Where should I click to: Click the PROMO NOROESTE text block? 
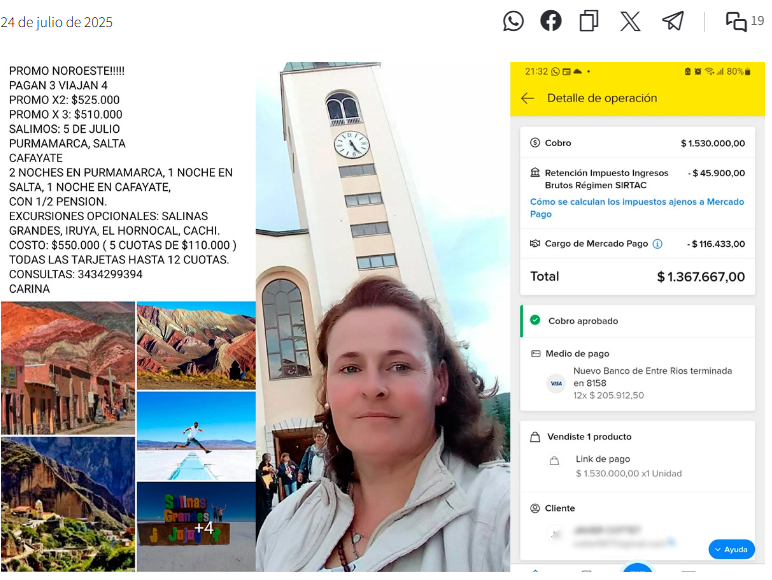(x=122, y=180)
